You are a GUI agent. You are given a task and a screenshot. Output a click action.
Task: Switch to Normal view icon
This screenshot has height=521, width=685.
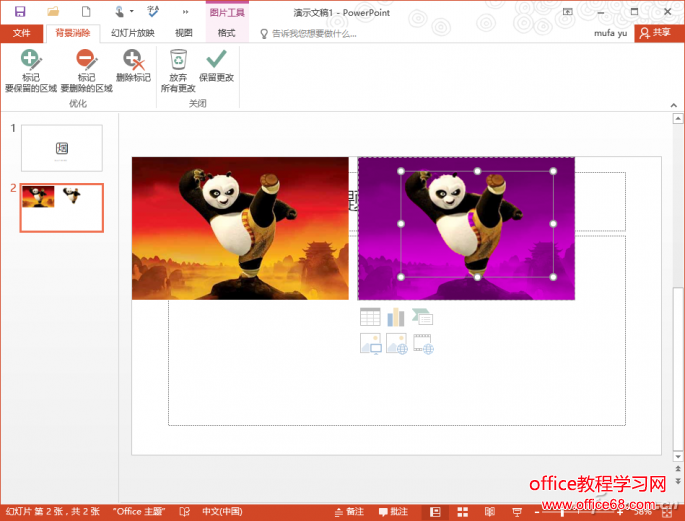click(435, 511)
